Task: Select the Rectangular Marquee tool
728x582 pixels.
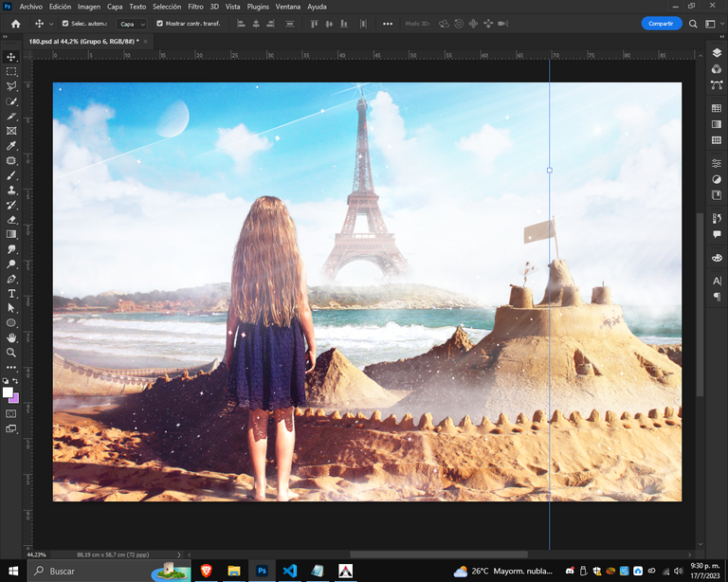Action: (11, 71)
